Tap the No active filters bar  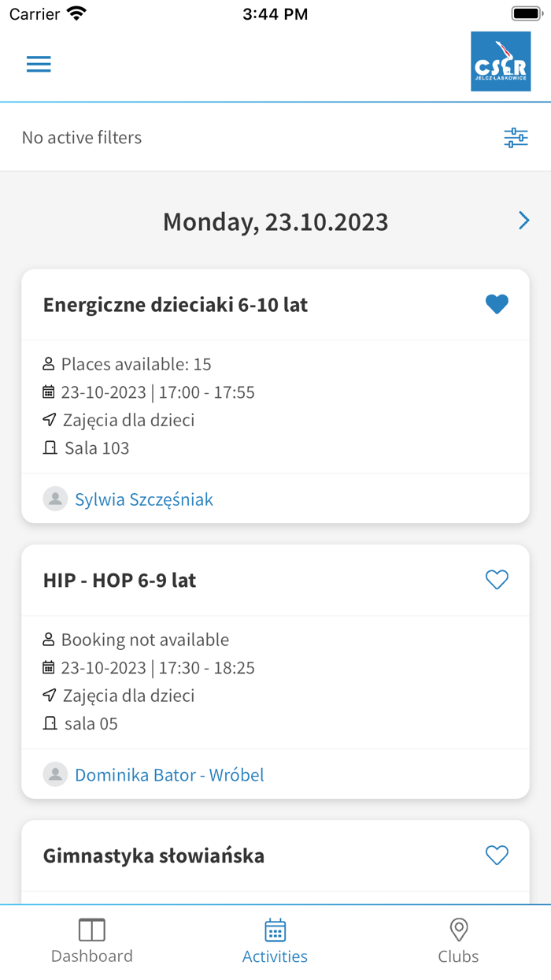click(x=82, y=138)
